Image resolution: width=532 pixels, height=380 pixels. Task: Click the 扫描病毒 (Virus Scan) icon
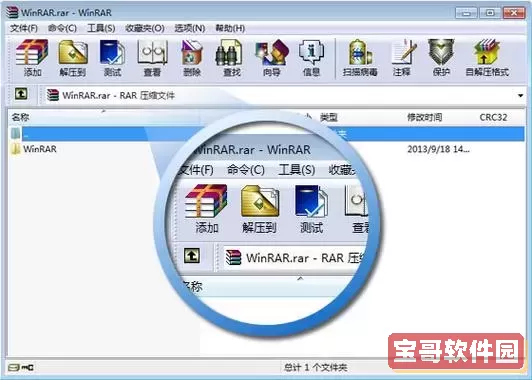[x=360, y=52]
